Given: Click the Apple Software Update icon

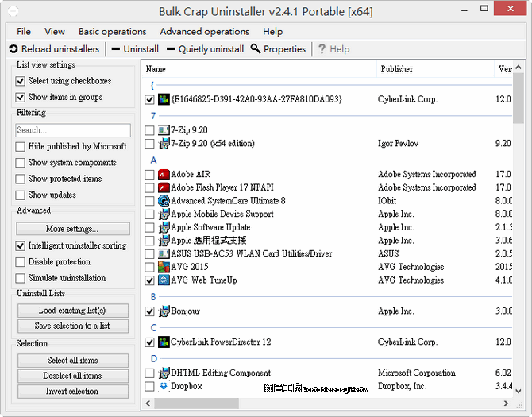Looking at the screenshot, I should (x=164, y=227).
